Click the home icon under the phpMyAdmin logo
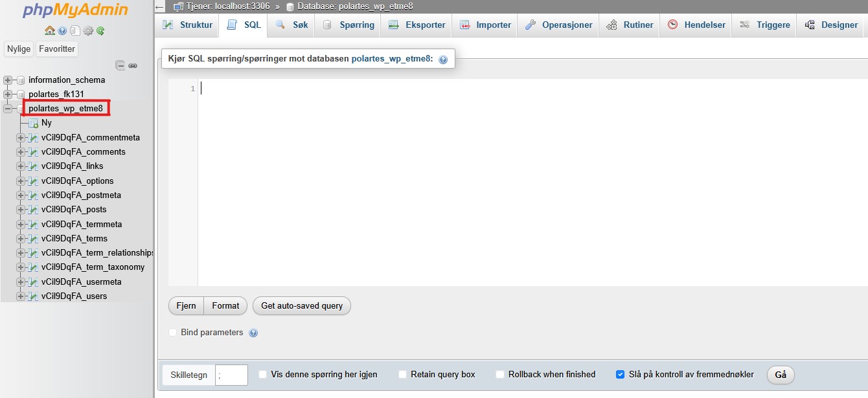This screenshot has width=868, height=398. tap(50, 30)
